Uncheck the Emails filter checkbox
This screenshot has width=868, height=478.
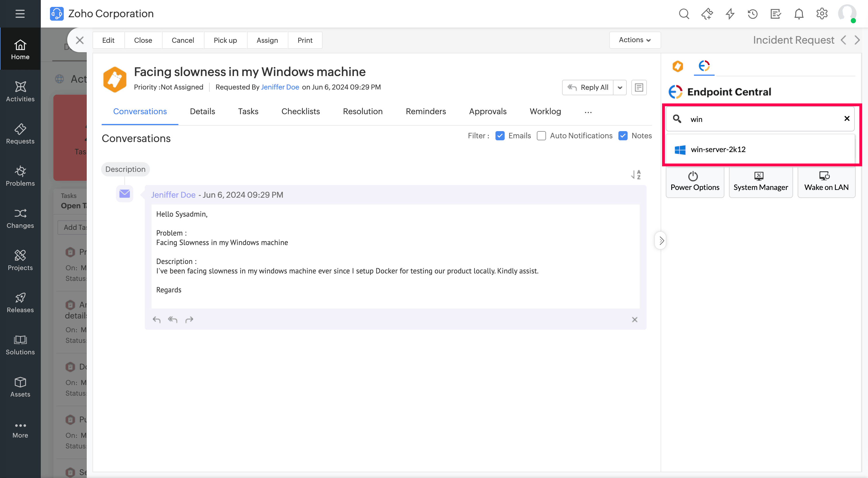500,136
